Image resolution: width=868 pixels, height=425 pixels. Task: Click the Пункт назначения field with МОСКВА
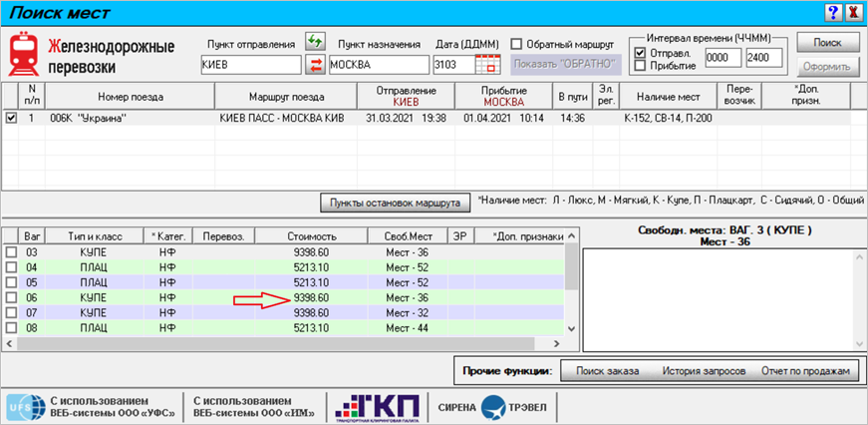click(379, 65)
